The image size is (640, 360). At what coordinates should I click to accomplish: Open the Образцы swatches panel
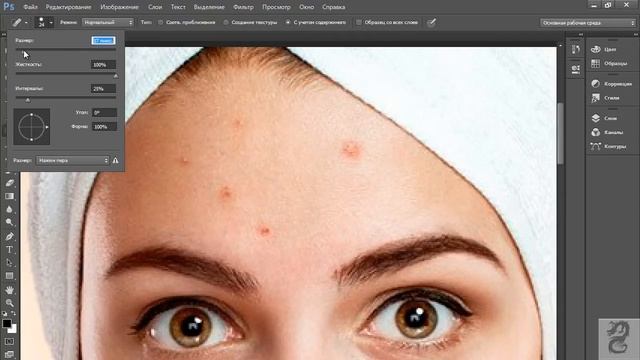coord(609,64)
